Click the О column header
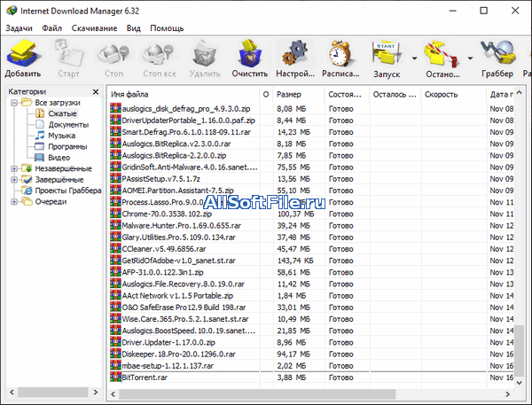This screenshot has height=405, width=532. click(266, 94)
